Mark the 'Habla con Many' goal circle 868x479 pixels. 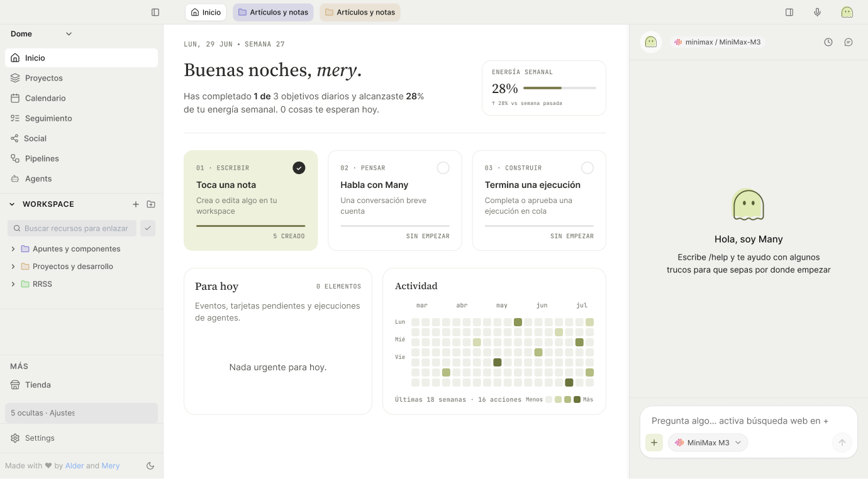(x=443, y=168)
